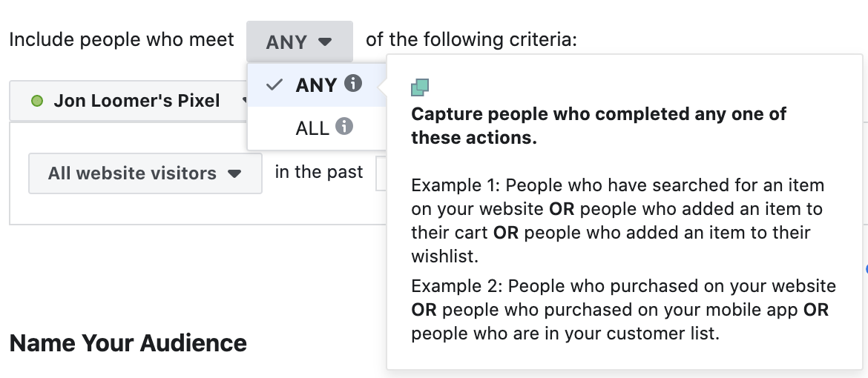Open the All website visitors dropdown
The width and height of the screenshot is (868, 378).
coord(145,173)
